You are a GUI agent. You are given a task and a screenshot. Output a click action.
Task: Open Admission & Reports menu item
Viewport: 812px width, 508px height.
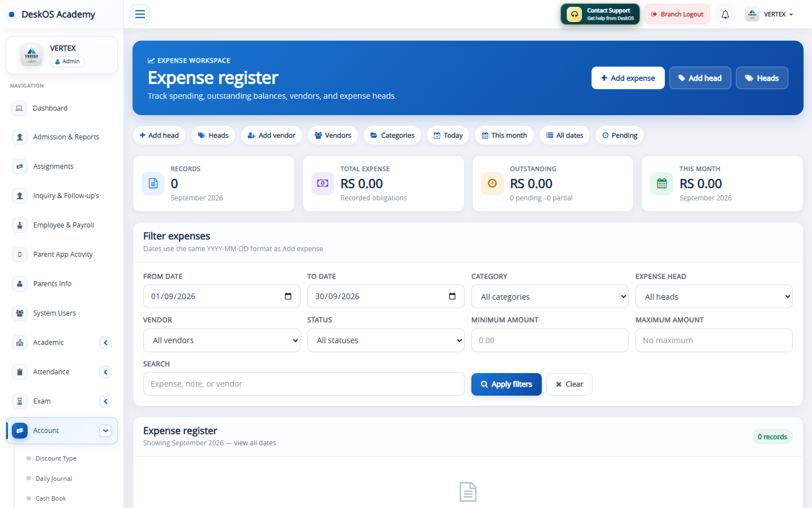click(x=62, y=137)
